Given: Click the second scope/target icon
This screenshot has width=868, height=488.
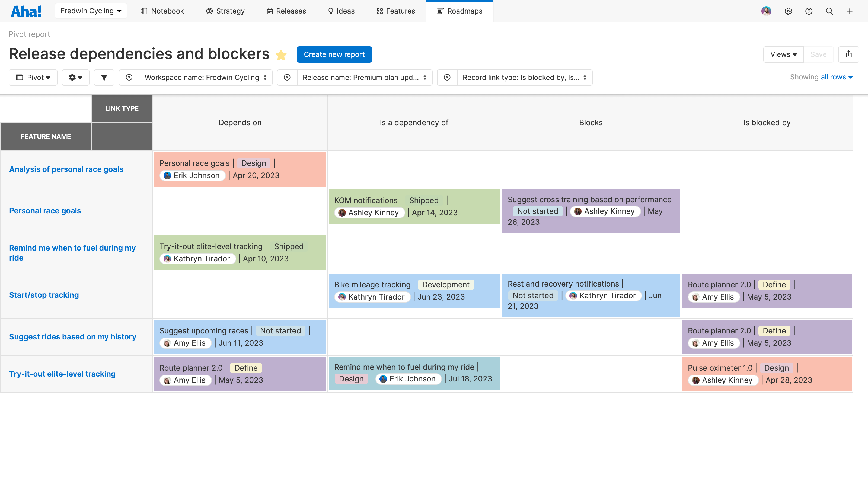Looking at the screenshot, I should pyautogui.click(x=287, y=78).
